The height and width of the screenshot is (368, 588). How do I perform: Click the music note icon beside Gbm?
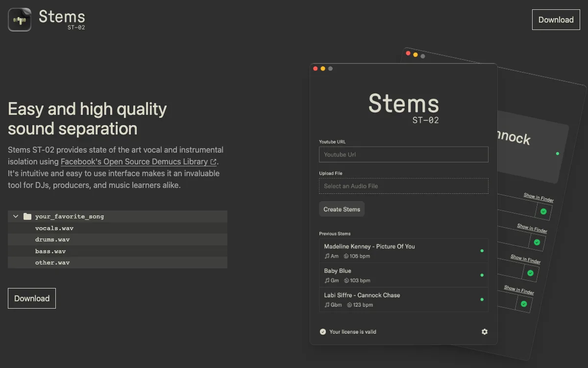327,305
